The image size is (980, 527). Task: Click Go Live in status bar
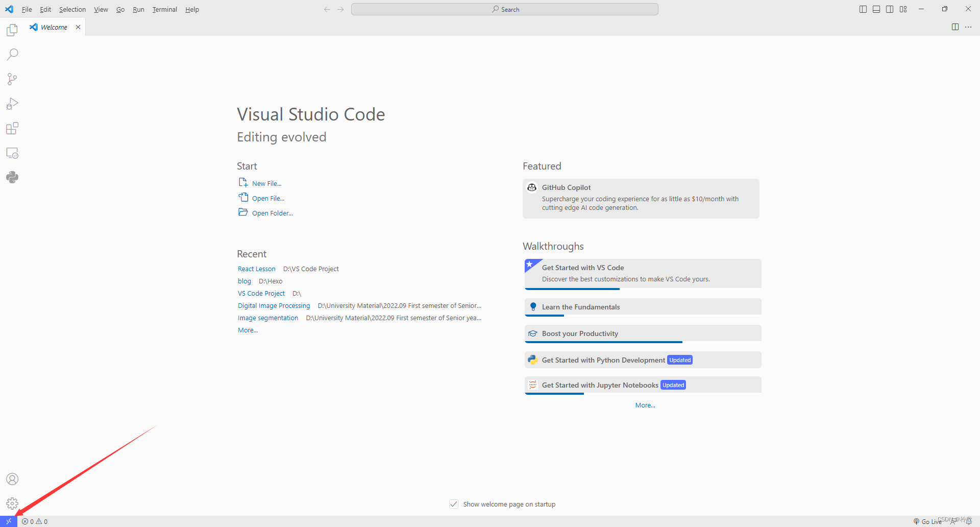[x=927, y=521]
